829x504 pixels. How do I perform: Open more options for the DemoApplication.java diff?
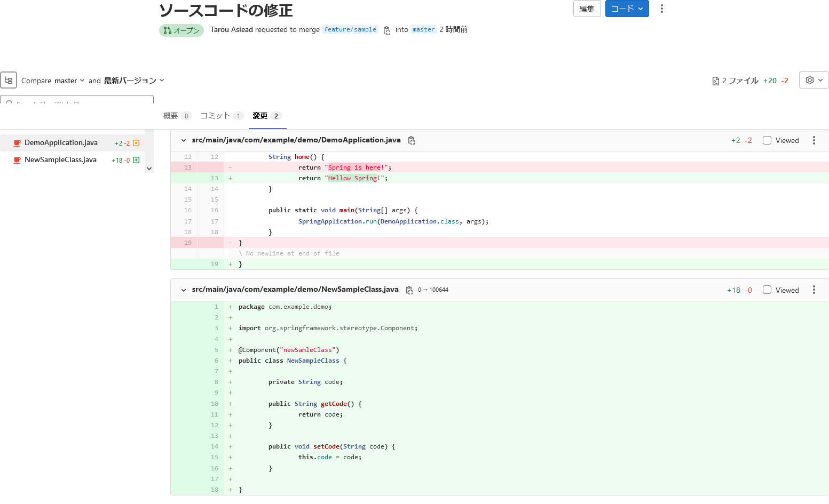click(x=814, y=140)
